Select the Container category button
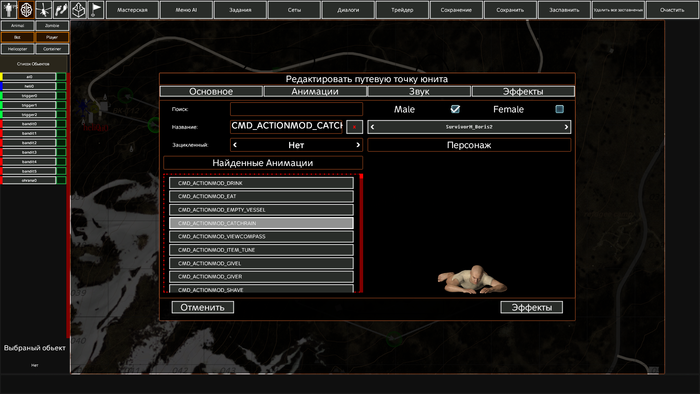This screenshot has height=394, width=700. (52, 49)
